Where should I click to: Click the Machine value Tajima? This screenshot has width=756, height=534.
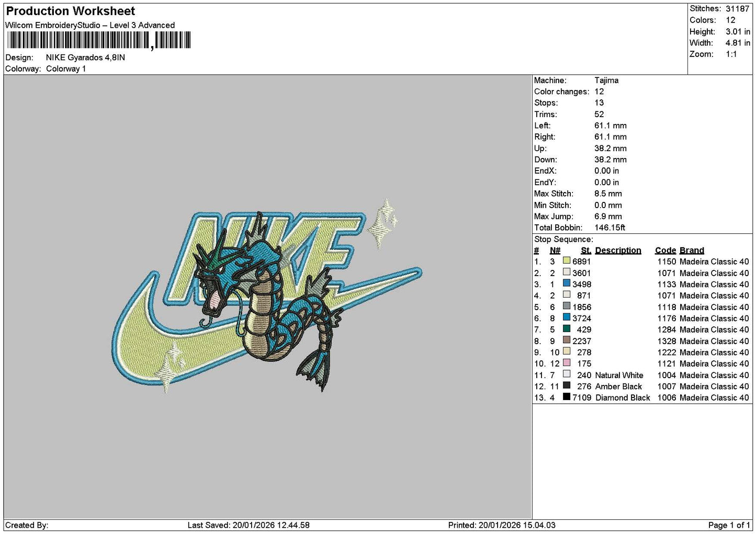click(606, 81)
